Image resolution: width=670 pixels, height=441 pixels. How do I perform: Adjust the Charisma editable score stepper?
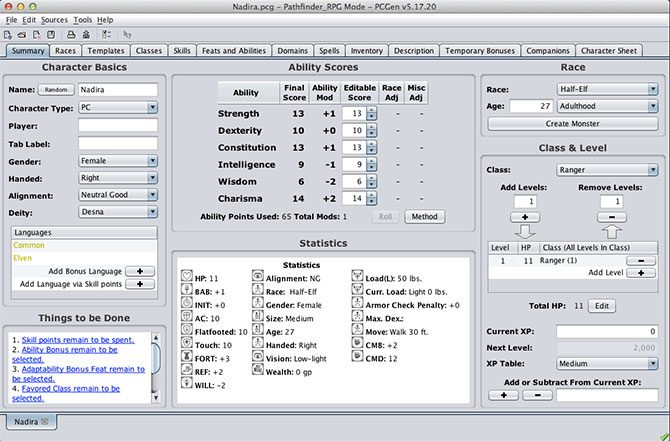click(x=372, y=198)
